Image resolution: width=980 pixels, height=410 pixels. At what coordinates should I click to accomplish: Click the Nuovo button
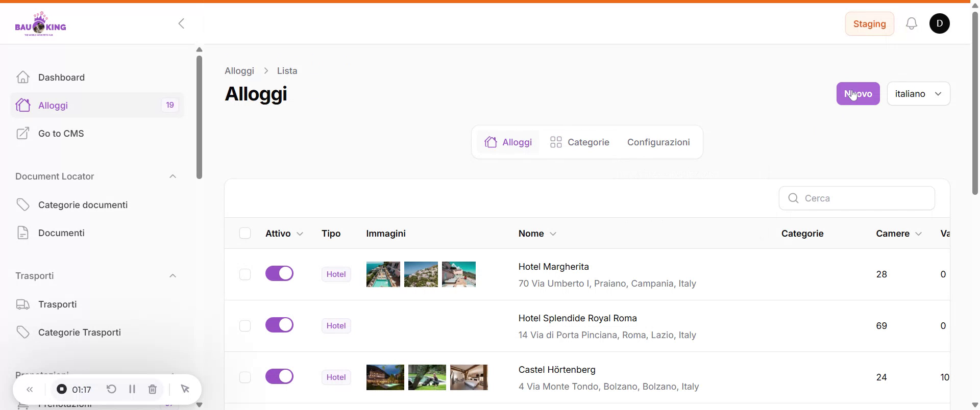(x=858, y=94)
